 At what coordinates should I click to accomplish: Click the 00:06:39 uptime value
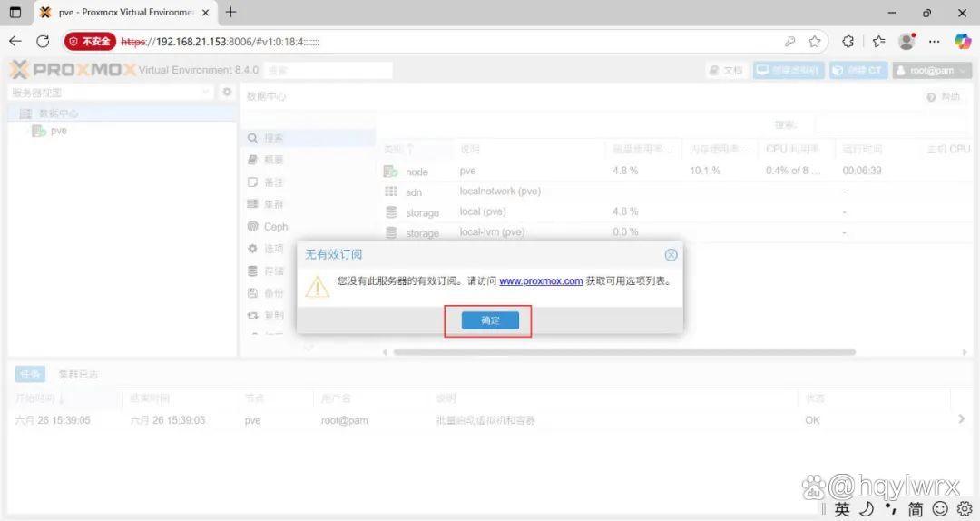coord(862,171)
